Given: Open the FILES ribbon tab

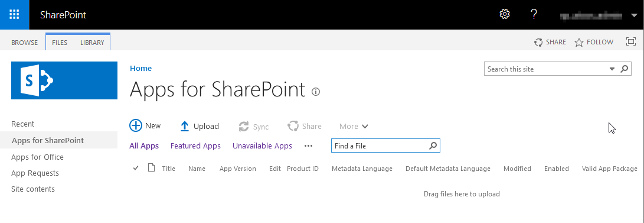Looking at the screenshot, I should point(60,43).
